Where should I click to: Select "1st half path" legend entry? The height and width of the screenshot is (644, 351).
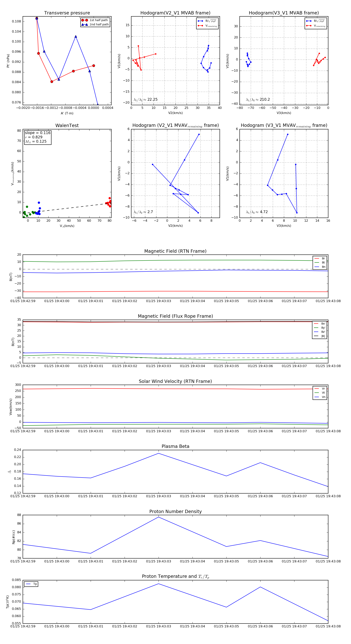coord(95,20)
